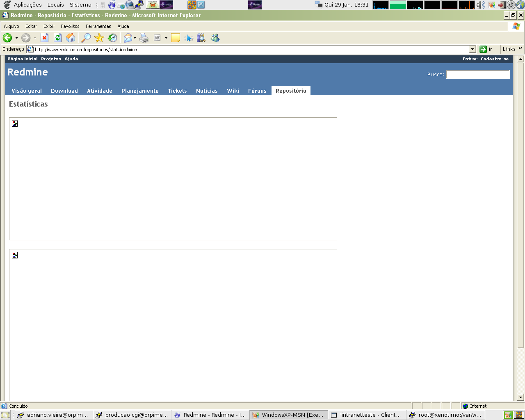Screen dimensions: 525x420
Task: Open the GNOME foot main menu icon
Action: [x=7, y=5]
